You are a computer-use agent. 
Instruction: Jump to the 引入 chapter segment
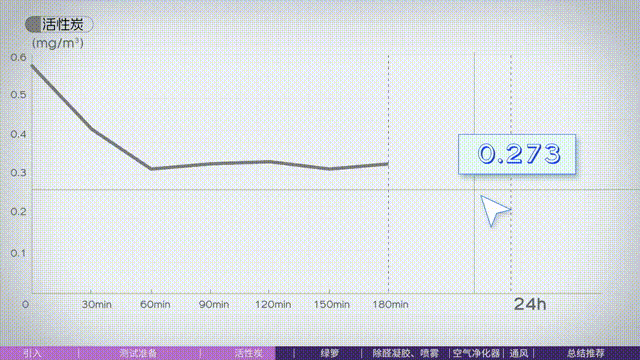(x=33, y=353)
